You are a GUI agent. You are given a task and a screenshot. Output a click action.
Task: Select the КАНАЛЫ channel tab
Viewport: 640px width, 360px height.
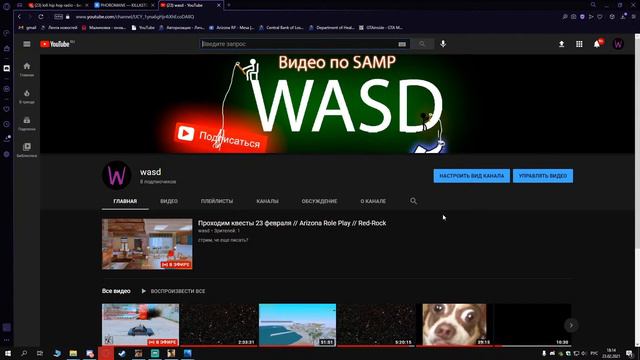[x=267, y=201]
